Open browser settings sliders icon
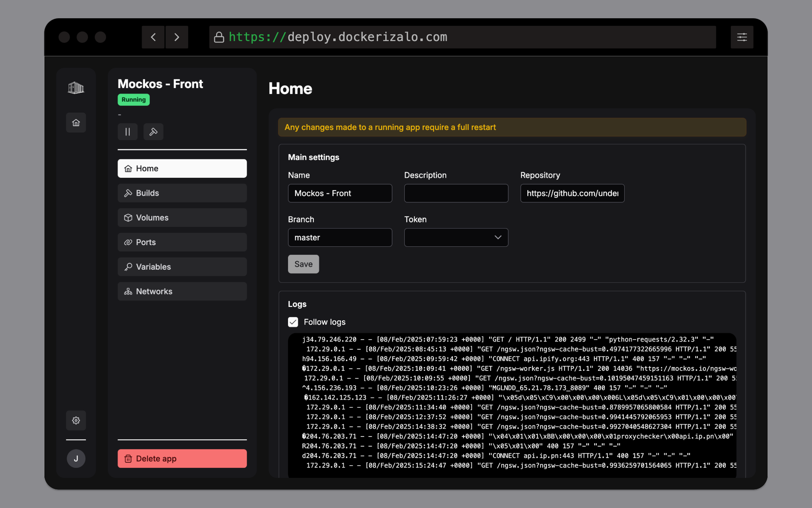 pyautogui.click(x=742, y=37)
